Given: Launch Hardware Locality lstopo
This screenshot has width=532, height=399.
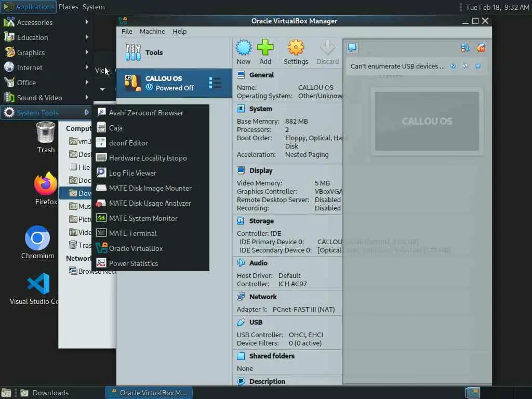Looking at the screenshot, I should click(150, 158).
